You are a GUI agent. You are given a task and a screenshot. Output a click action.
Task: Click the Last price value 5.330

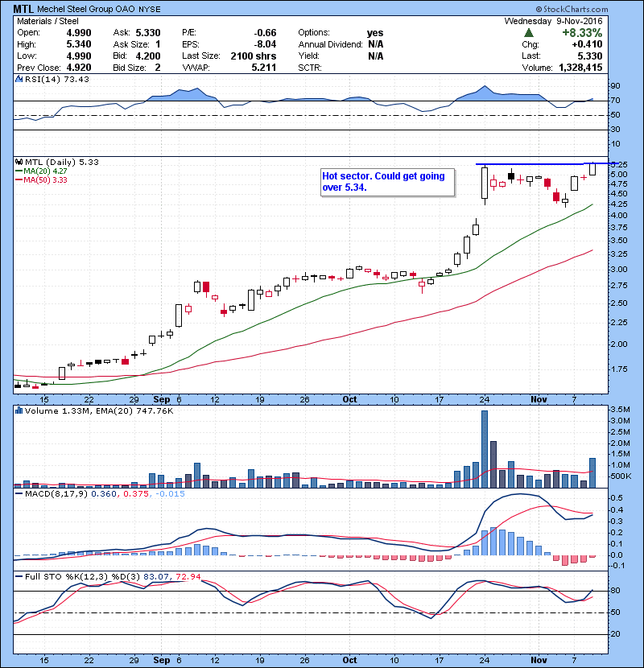pos(590,56)
